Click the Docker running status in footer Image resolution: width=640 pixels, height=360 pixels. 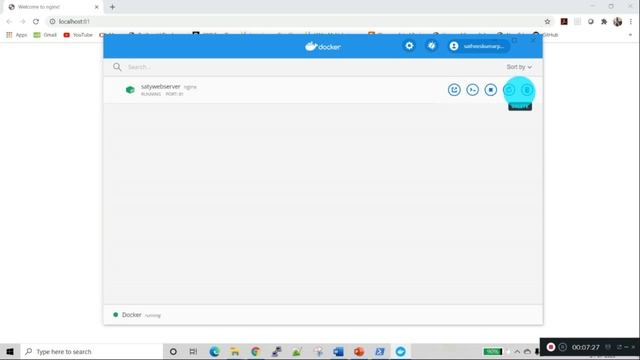point(137,315)
